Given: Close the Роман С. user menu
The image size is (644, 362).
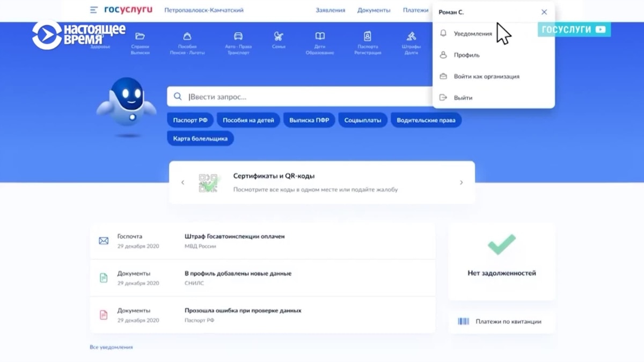Looking at the screenshot, I should click(544, 12).
